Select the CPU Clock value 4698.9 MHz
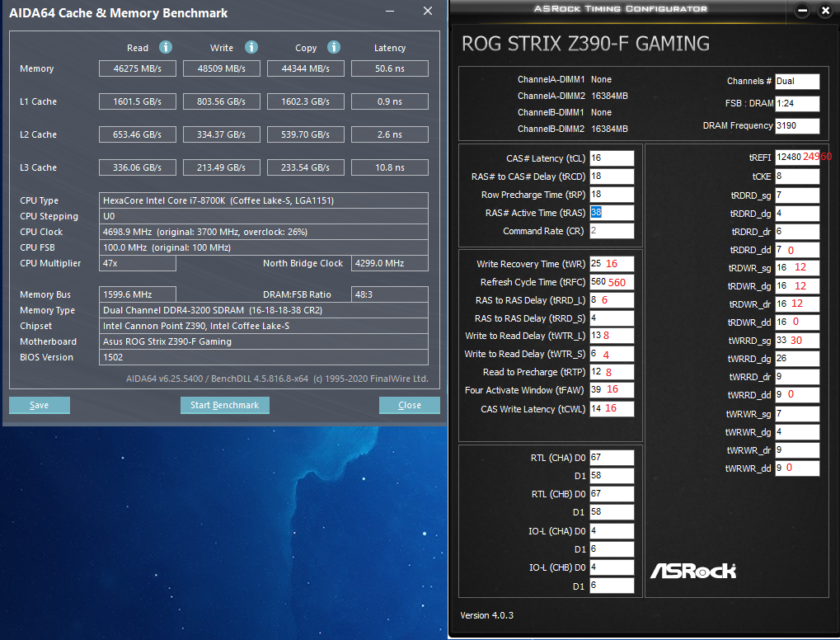This screenshot has width=840, height=640. click(264, 232)
